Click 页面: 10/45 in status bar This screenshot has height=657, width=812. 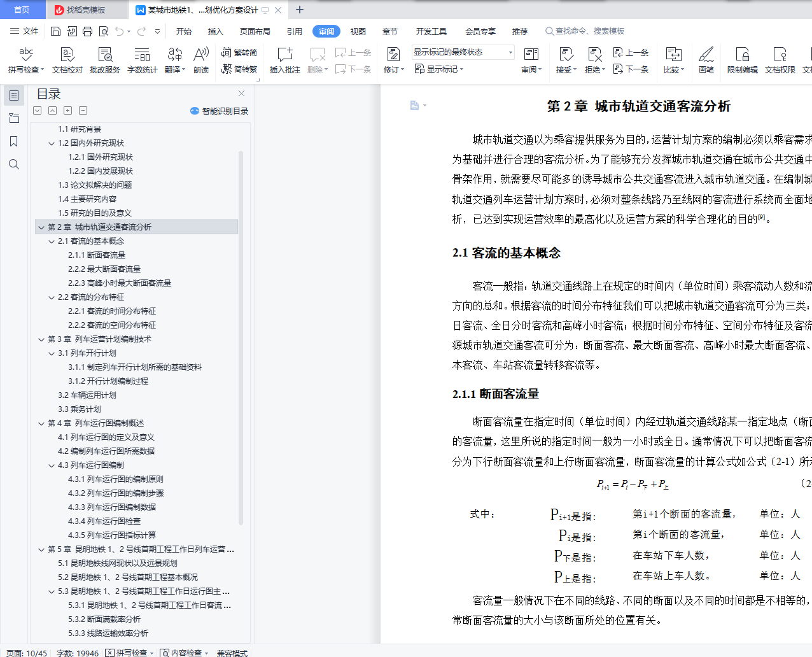coord(27,653)
